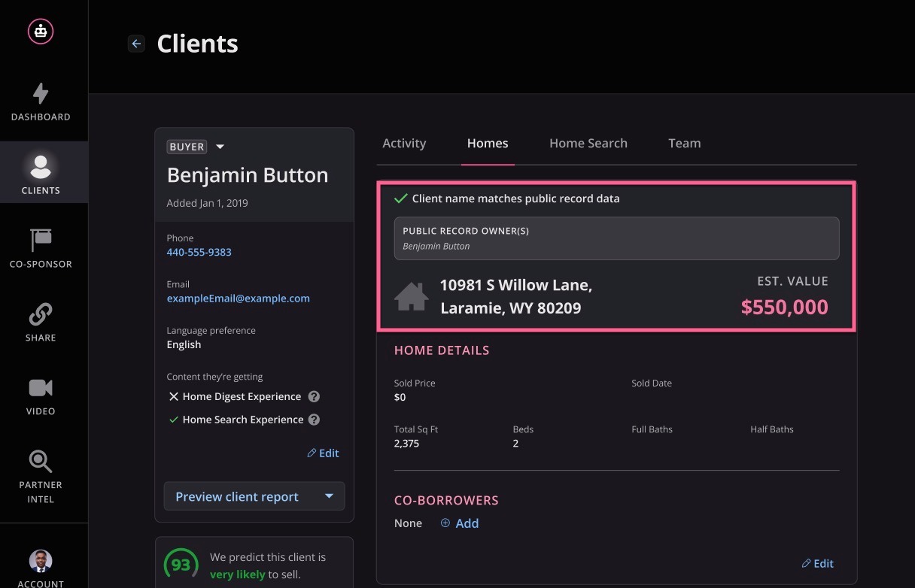Open the Preview client report dropdown arrow

click(329, 496)
